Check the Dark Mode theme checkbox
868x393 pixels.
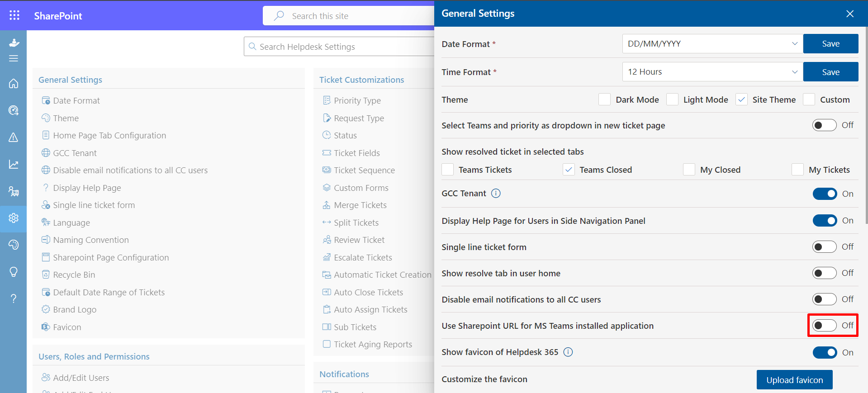coord(604,99)
